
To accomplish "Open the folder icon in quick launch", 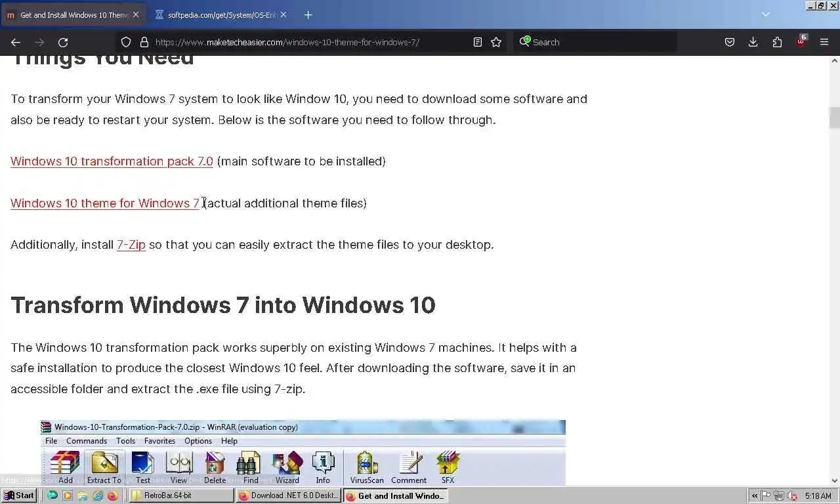I will pyautogui.click(x=82, y=495).
